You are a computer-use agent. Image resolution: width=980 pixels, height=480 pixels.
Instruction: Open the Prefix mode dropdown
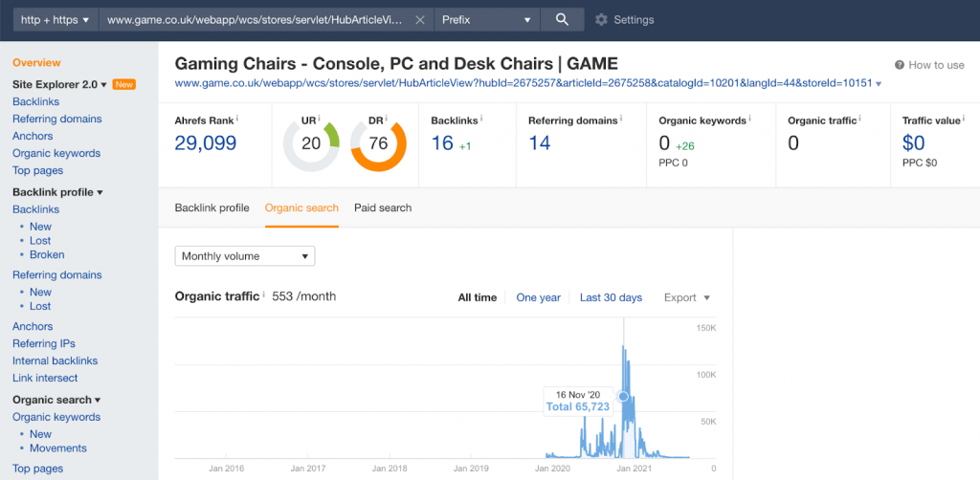487,20
